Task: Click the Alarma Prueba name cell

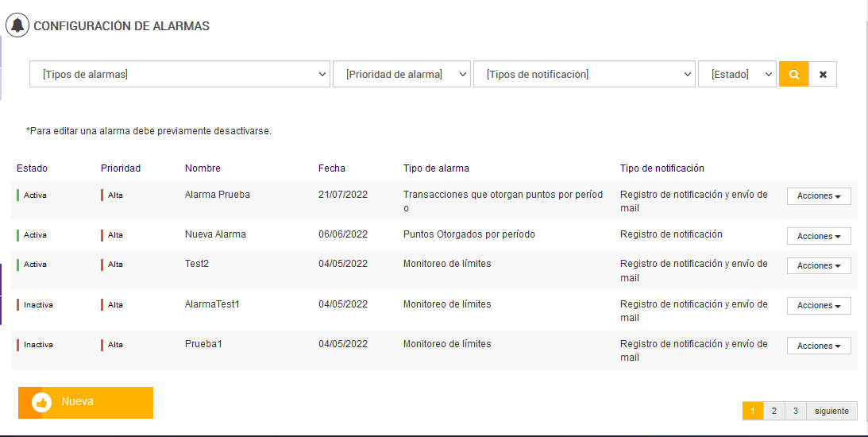Action: [x=218, y=194]
